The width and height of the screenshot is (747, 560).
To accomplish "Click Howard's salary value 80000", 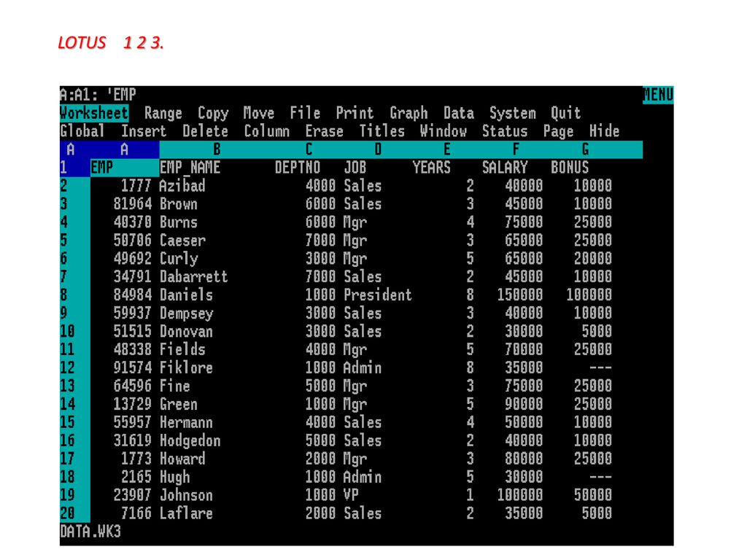I will [524, 459].
